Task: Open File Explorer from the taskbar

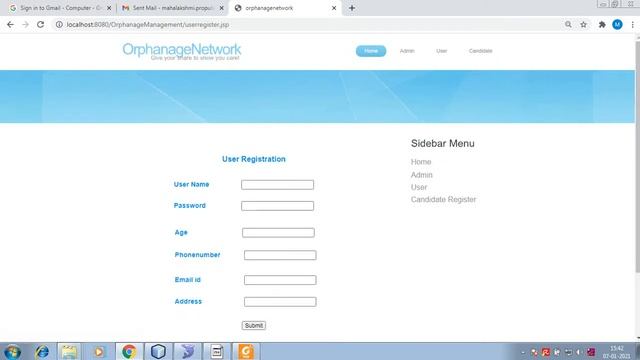Action: click(x=69, y=351)
